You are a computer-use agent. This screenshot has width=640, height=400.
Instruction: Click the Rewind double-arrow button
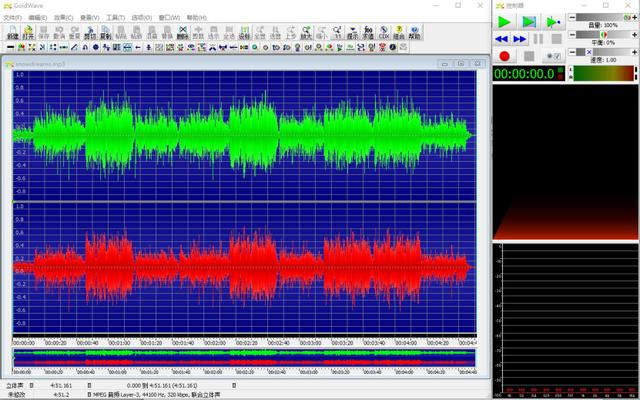[504, 39]
